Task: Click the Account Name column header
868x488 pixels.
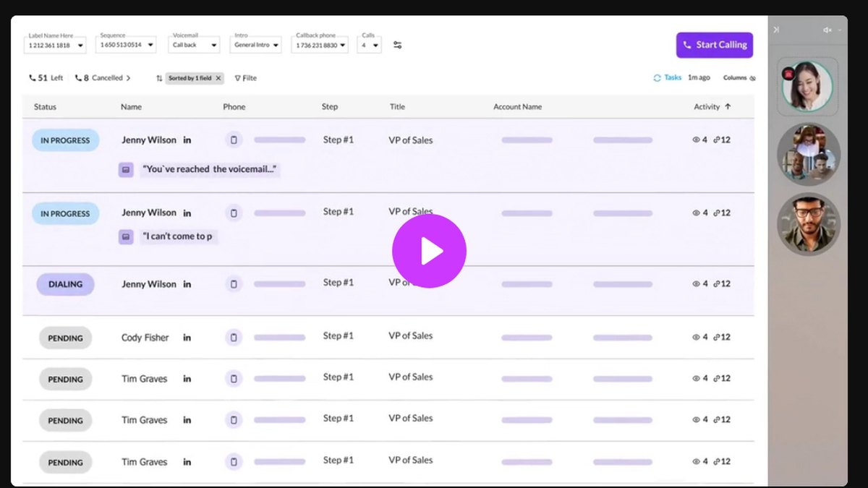Action: click(x=517, y=107)
